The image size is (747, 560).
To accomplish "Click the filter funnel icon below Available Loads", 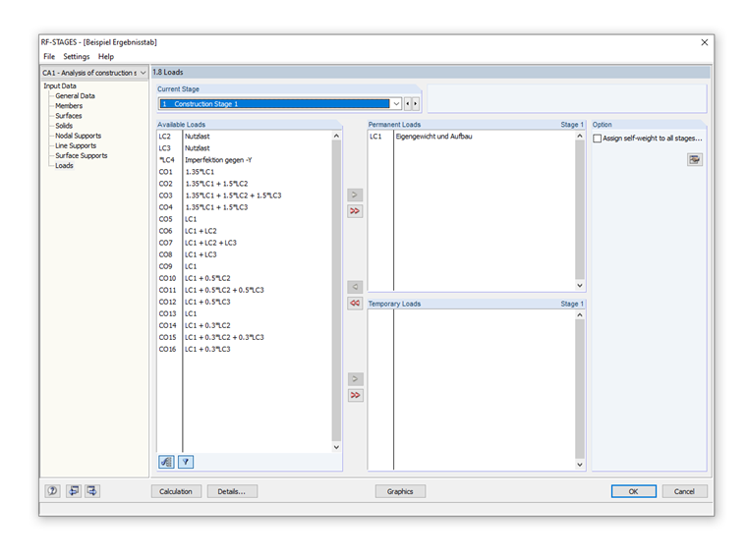I will [x=186, y=462].
